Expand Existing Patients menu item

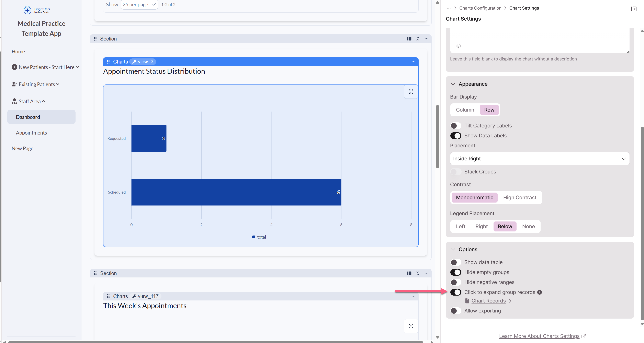click(x=37, y=84)
